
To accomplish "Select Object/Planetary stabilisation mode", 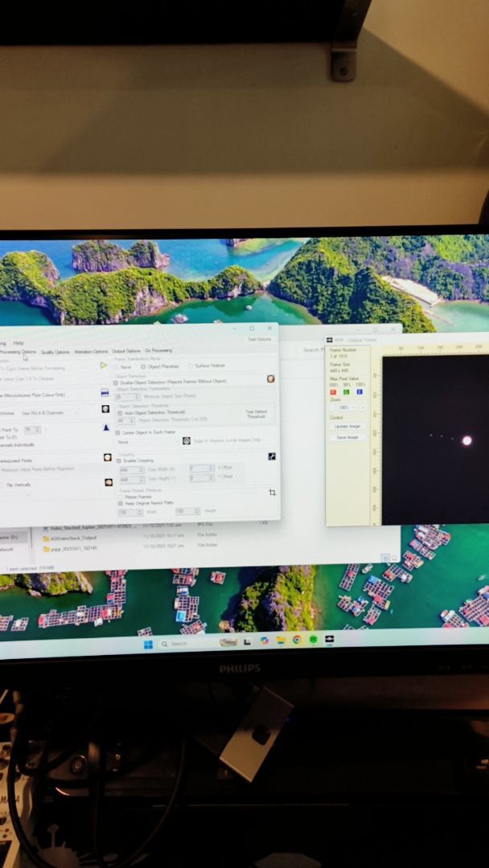I will pyautogui.click(x=143, y=366).
